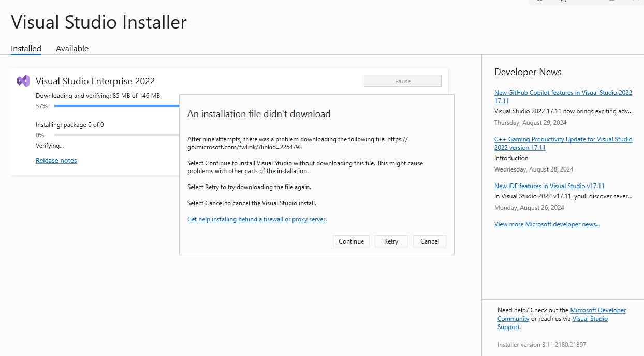Click the Visual Studio Enterprise 2022 title
This screenshot has width=644, height=356.
(x=95, y=81)
